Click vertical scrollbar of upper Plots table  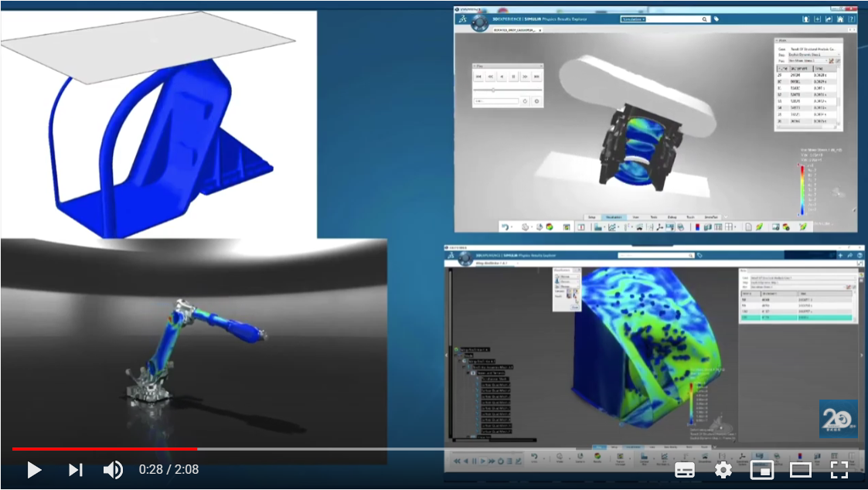coord(839,94)
